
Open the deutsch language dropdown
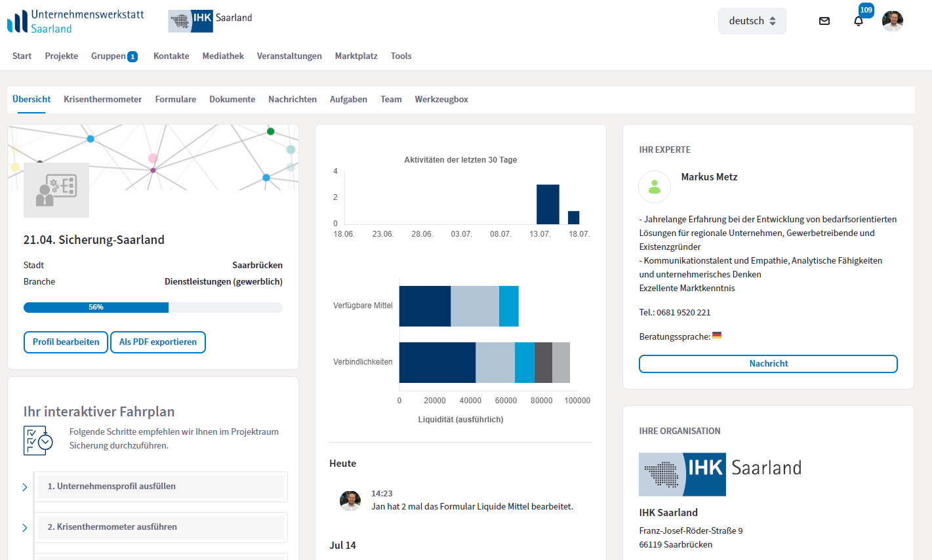coord(752,21)
